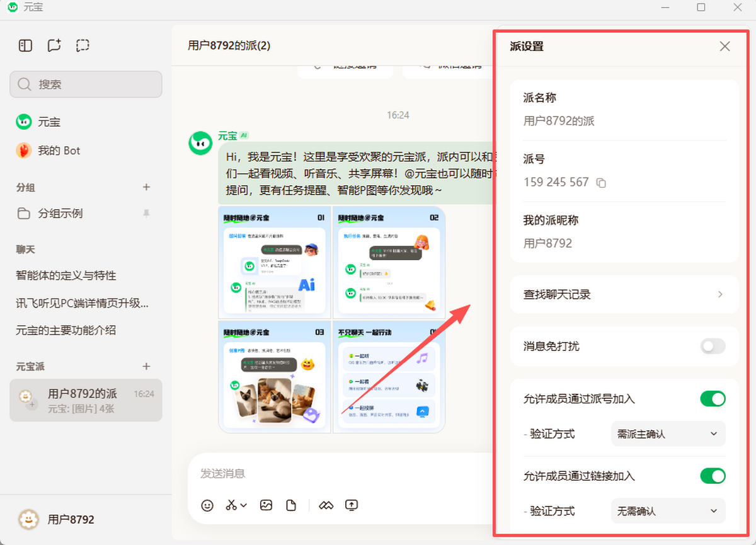This screenshot has height=545, width=756.
Task: Expand the 无需确认 verification dropdown
Action: pos(668,511)
